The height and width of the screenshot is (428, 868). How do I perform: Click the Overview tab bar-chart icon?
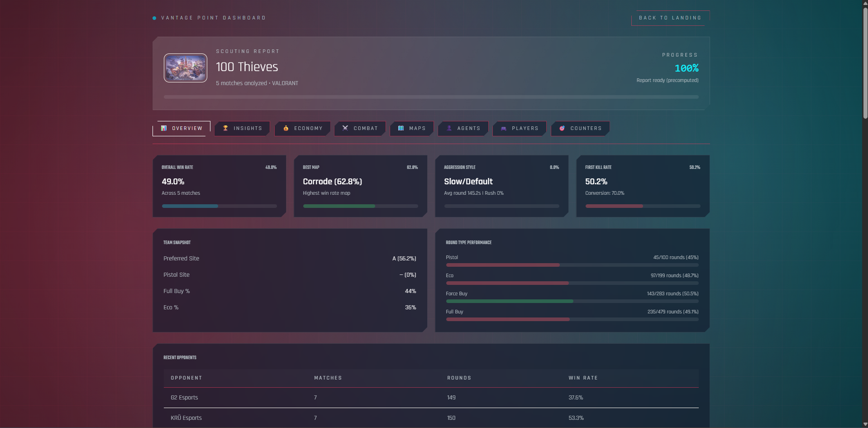164,128
